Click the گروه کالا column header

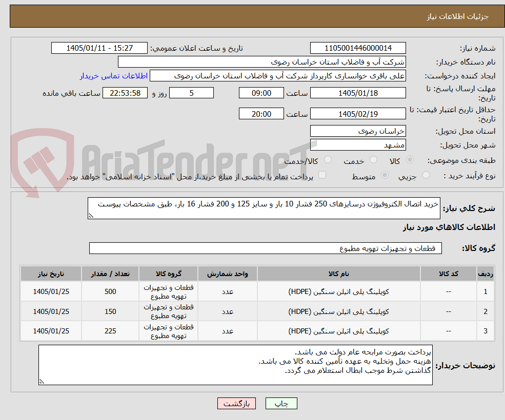(169, 274)
